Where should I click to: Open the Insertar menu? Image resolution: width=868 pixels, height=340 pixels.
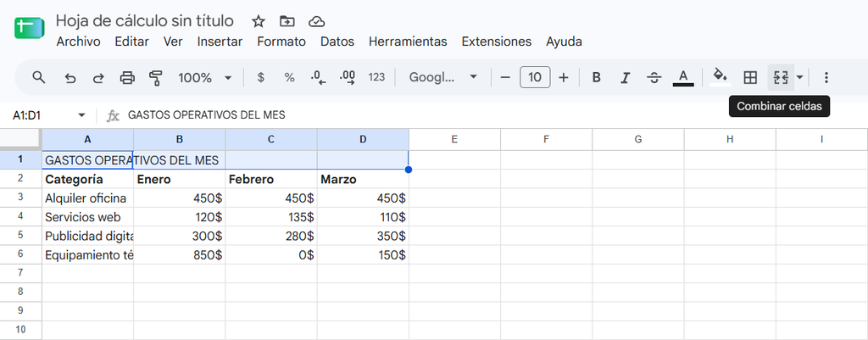(220, 42)
